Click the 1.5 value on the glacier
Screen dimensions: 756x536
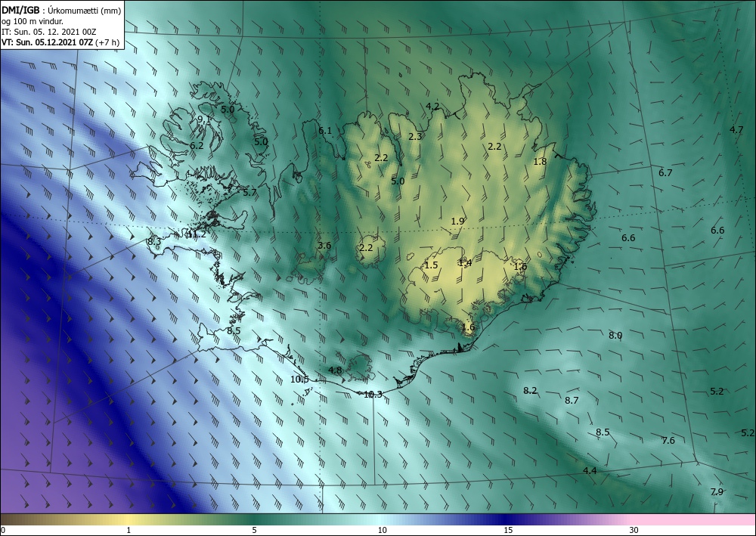pyautogui.click(x=431, y=265)
